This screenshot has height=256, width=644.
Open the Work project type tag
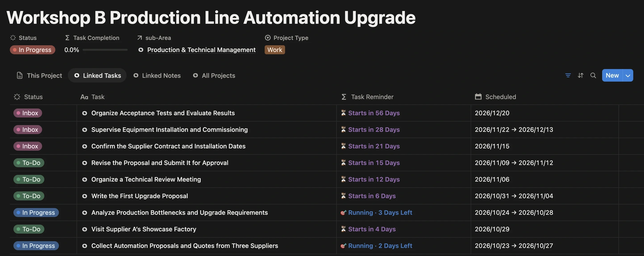pyautogui.click(x=275, y=50)
